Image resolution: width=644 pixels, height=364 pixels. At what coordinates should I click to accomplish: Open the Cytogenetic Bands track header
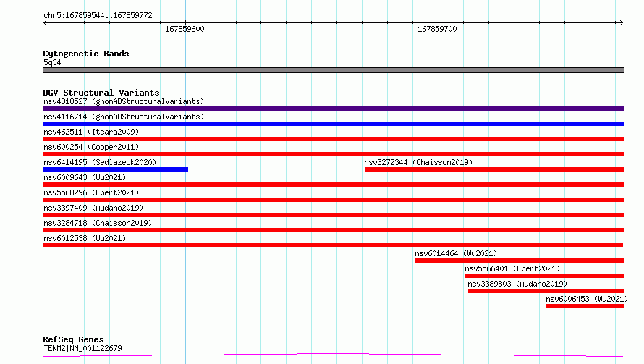click(x=86, y=54)
